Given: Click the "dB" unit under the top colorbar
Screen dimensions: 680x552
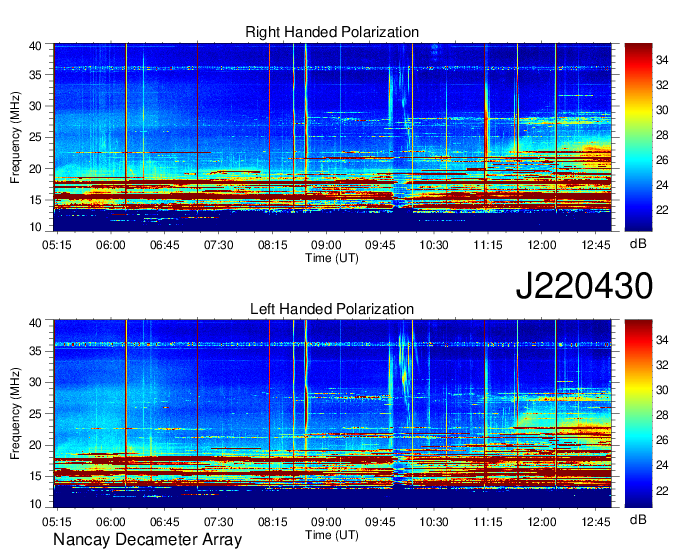Looking at the screenshot, I should 638,243.
